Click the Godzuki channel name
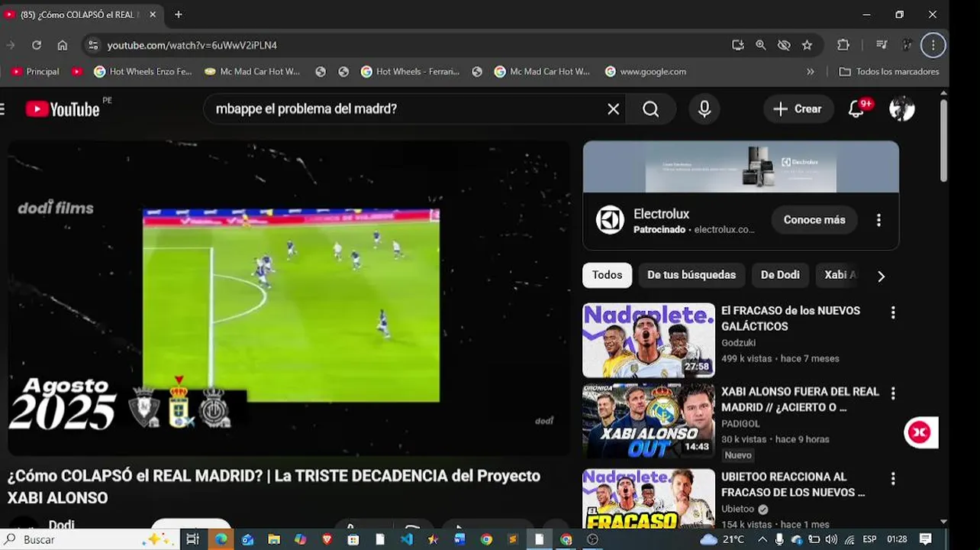 click(x=738, y=343)
